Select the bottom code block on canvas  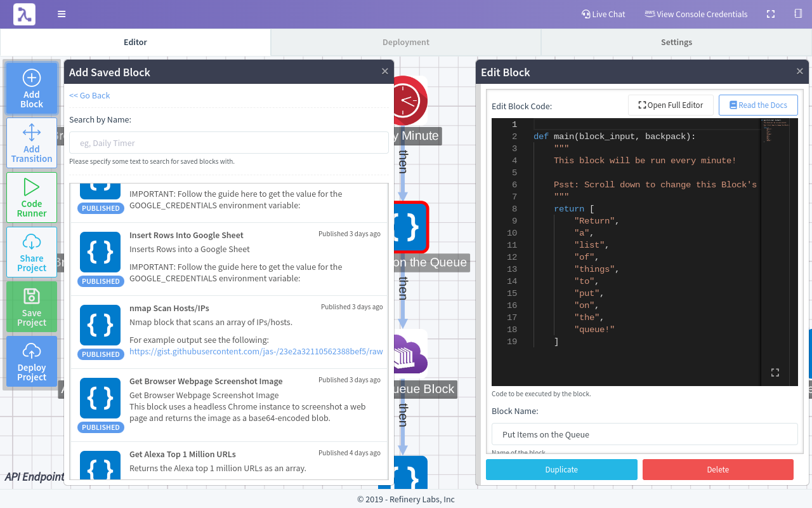pyautogui.click(x=411, y=472)
